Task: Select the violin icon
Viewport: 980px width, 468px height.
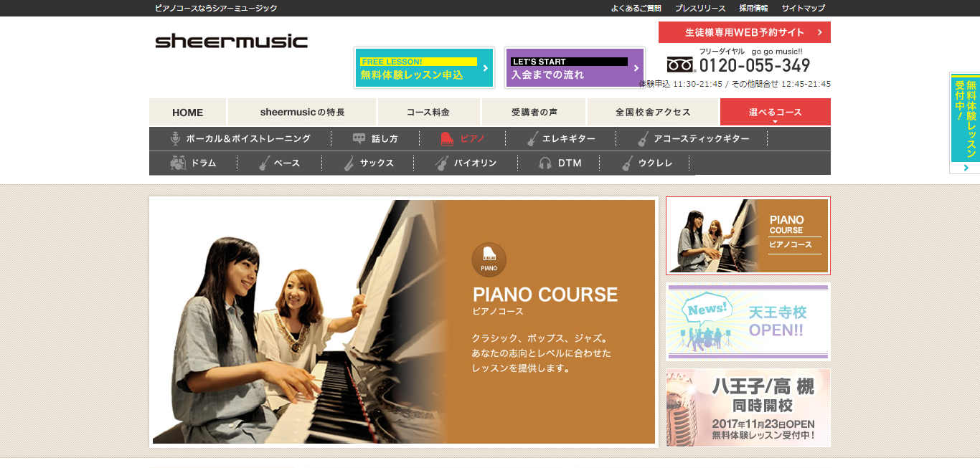Action: [x=442, y=163]
